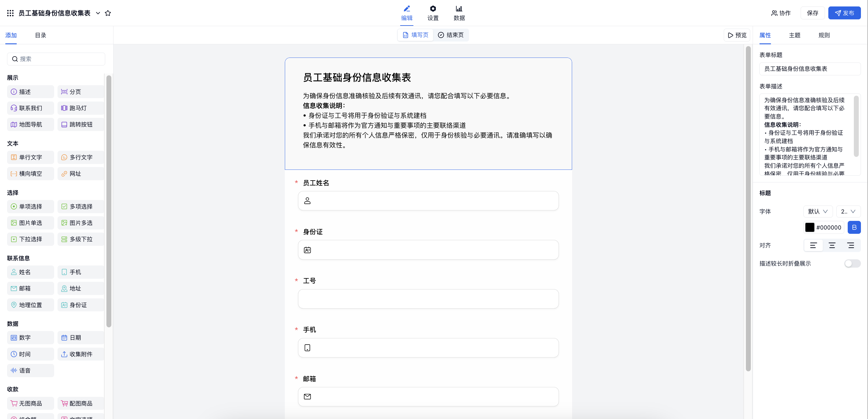Screen dimensions: 868x419
Task: Click the component 搜索 search field
Action: tap(56, 59)
